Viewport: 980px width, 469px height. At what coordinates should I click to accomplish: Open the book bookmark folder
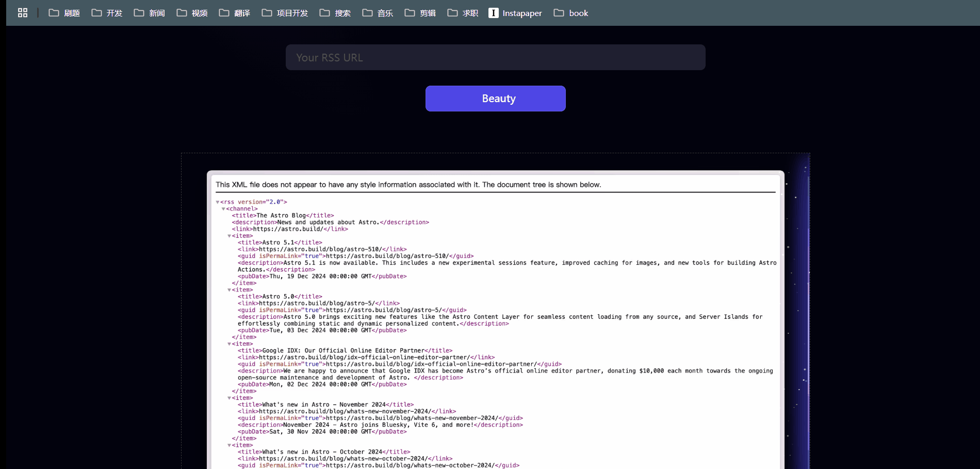(x=571, y=13)
